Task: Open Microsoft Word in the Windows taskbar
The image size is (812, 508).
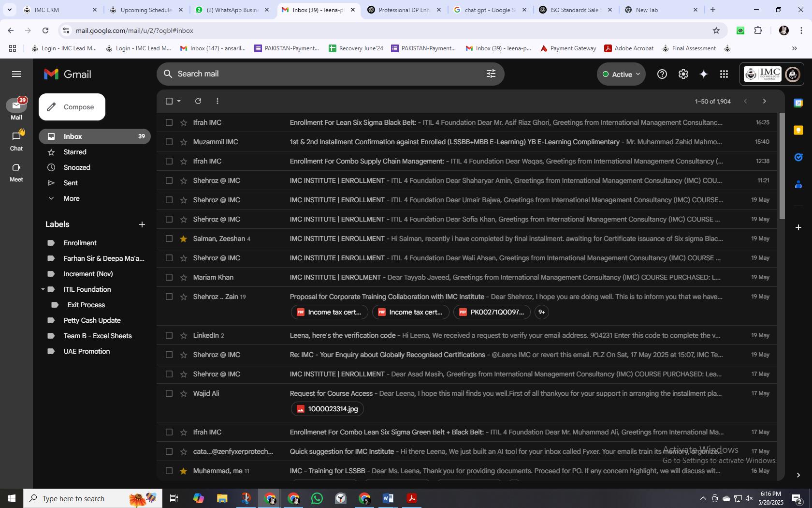Action: pyautogui.click(x=388, y=498)
